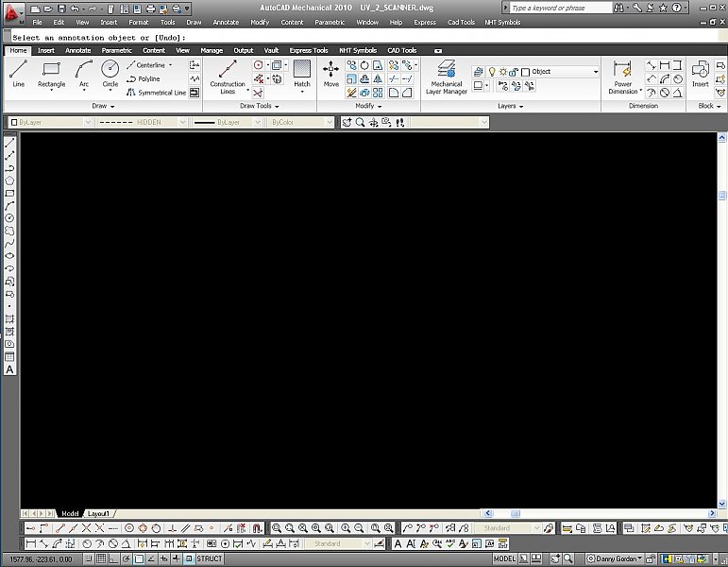
Task: Toggle grid display in status bar
Action: (x=101, y=558)
